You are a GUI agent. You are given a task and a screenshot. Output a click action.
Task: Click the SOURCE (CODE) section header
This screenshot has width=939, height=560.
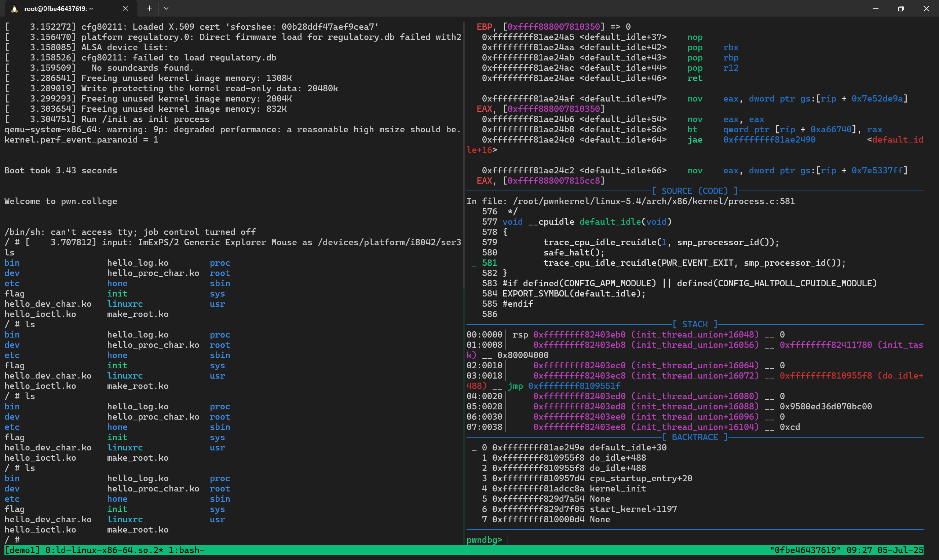694,191
